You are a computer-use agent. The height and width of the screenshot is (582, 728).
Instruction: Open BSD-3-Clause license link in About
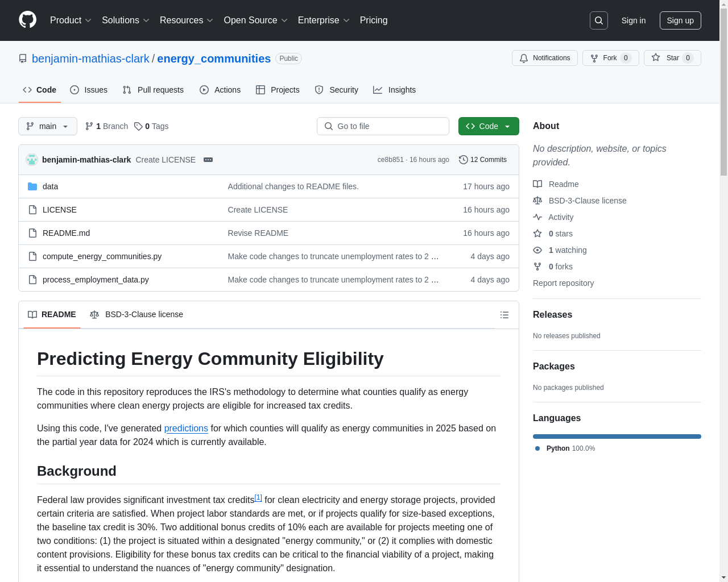[580, 201]
